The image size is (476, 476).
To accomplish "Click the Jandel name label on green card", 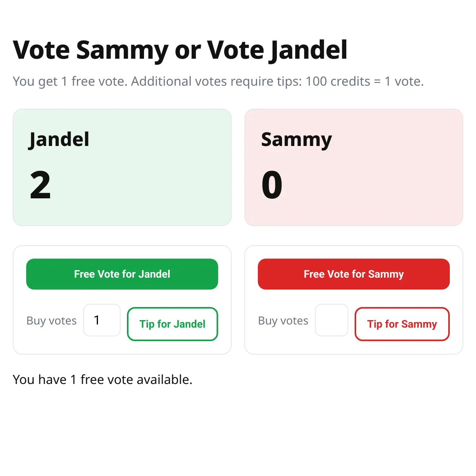I will [x=58, y=139].
